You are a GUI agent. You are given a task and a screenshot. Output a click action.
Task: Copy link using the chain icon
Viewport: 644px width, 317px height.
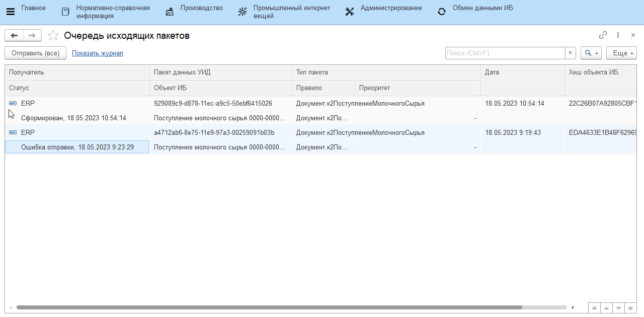(603, 35)
